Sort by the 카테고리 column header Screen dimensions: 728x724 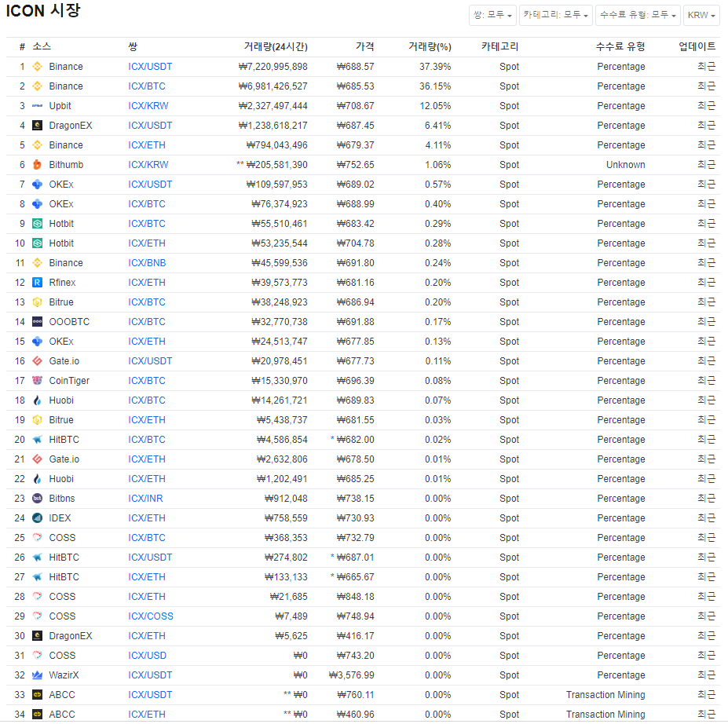coord(500,47)
